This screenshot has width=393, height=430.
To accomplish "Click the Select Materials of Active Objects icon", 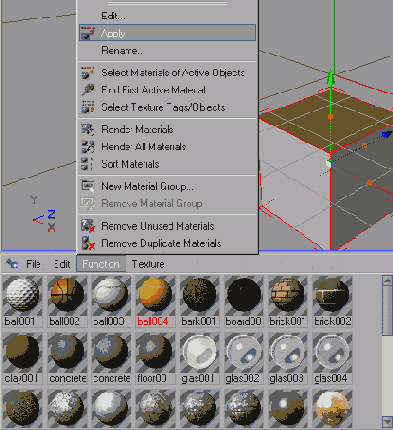I will pyautogui.click(x=88, y=72).
